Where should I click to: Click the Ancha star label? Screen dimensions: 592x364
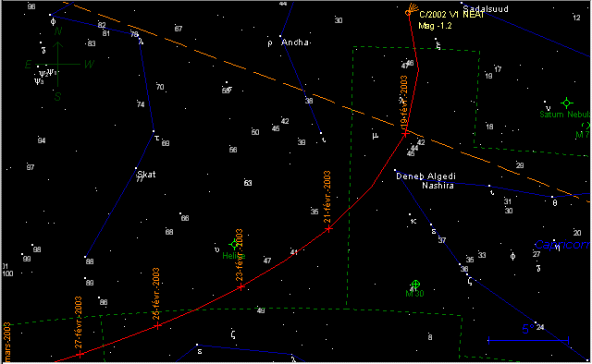pyautogui.click(x=295, y=42)
